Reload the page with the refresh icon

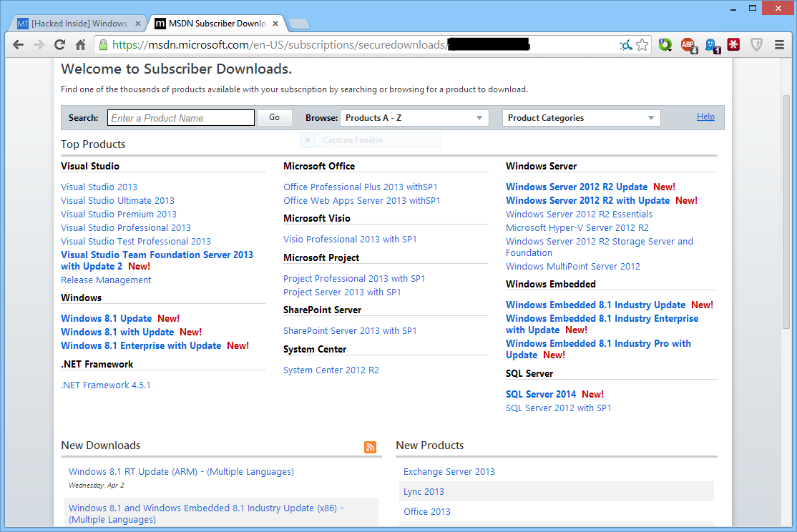click(60, 45)
